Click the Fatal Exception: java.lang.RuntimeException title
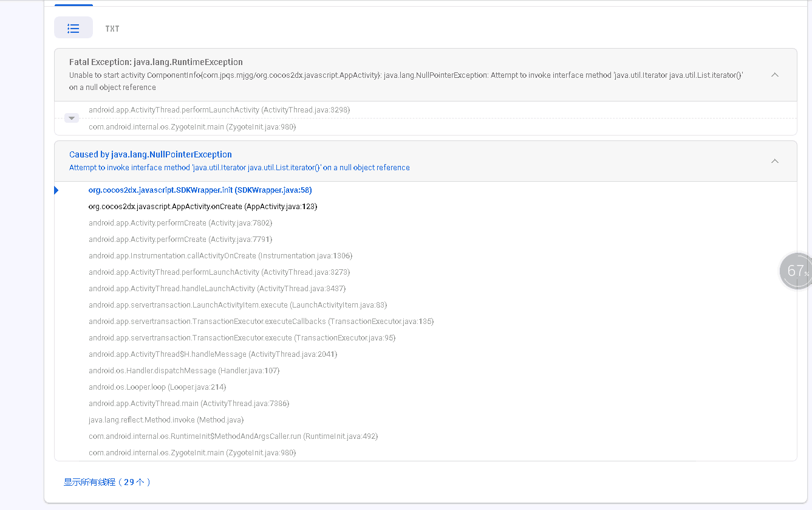The image size is (812, 510). click(156, 62)
